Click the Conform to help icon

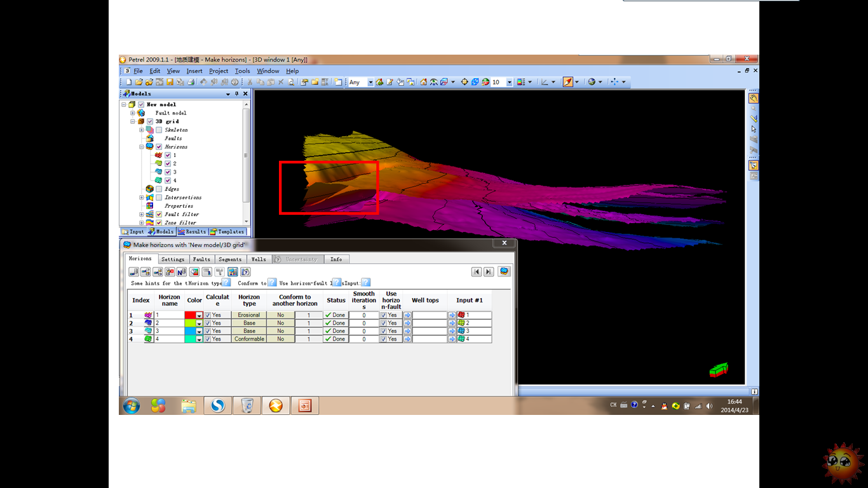coord(272,283)
